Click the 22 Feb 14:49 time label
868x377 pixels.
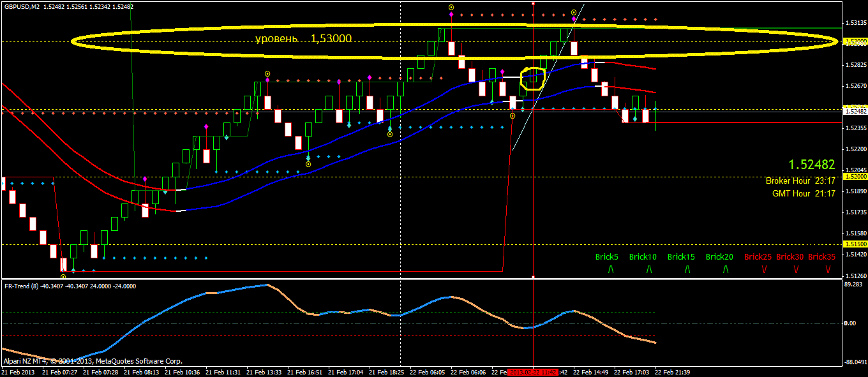pyautogui.click(x=591, y=372)
